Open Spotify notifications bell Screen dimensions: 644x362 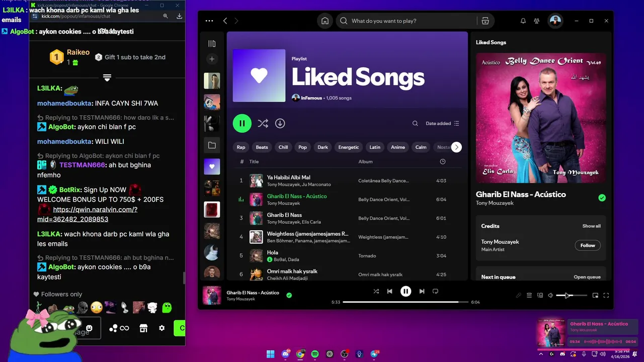[x=523, y=21]
